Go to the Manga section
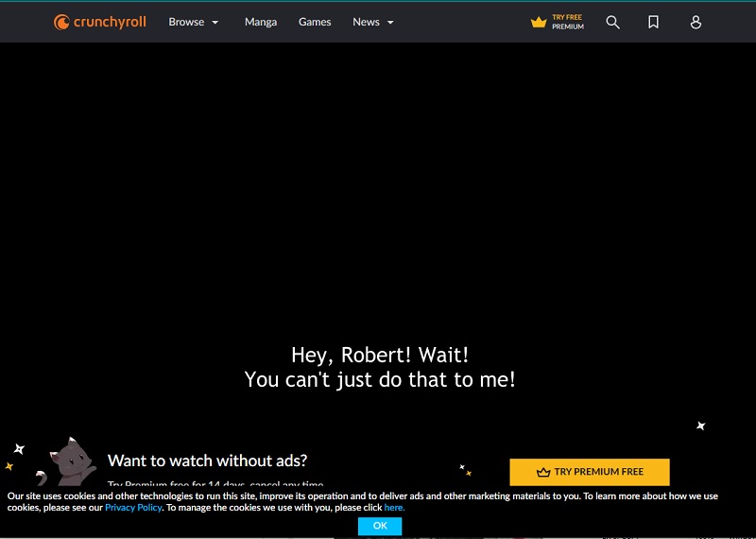Viewport: 756px width, 539px height. pos(261,22)
